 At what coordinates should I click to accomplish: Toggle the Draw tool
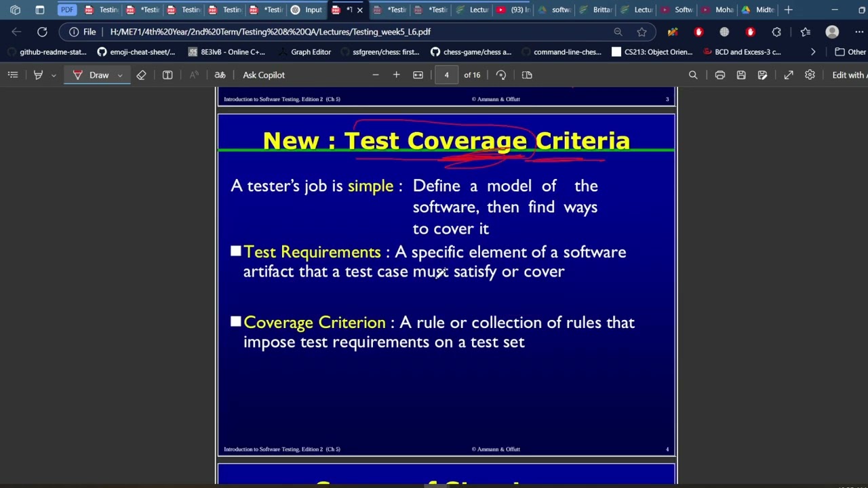click(92, 75)
